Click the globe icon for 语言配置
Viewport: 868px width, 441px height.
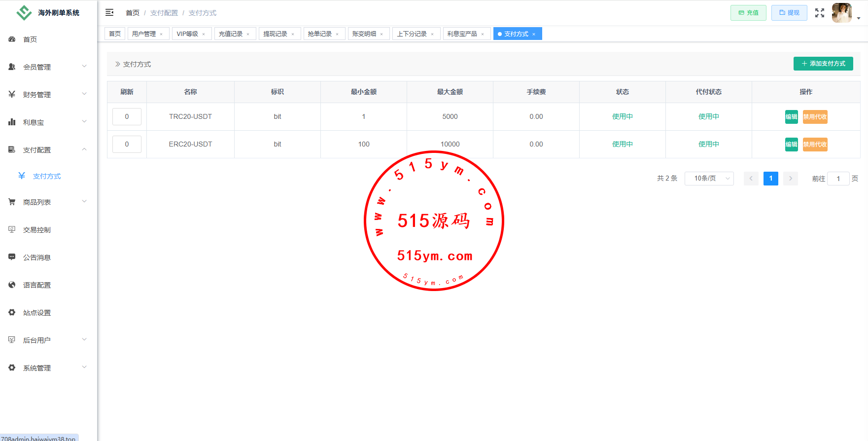pyautogui.click(x=12, y=285)
